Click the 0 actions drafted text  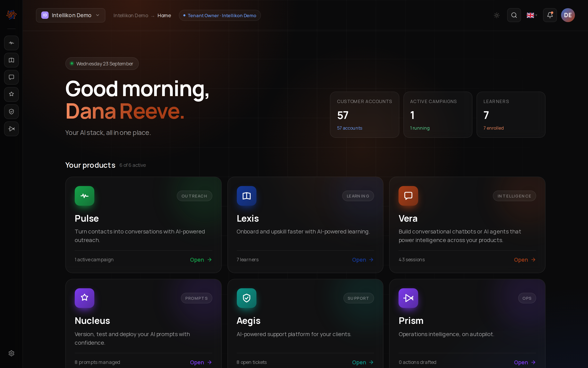[418, 362]
